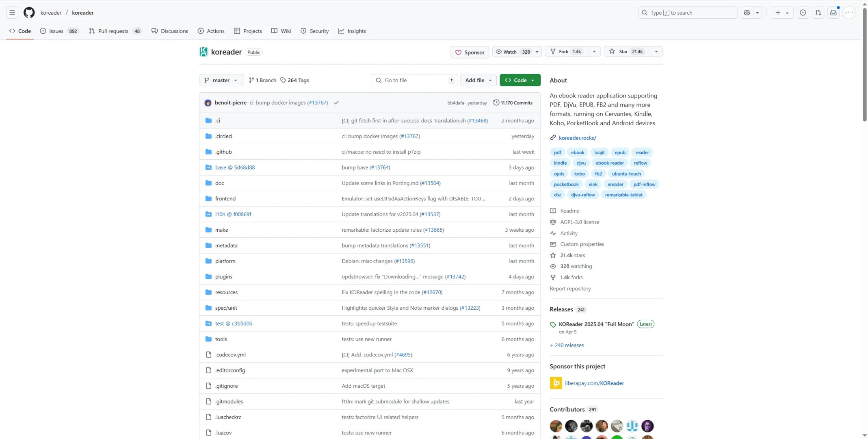Image resolution: width=868 pixels, height=439 pixels.
Task: Open the + 240 releases link
Action: click(567, 345)
